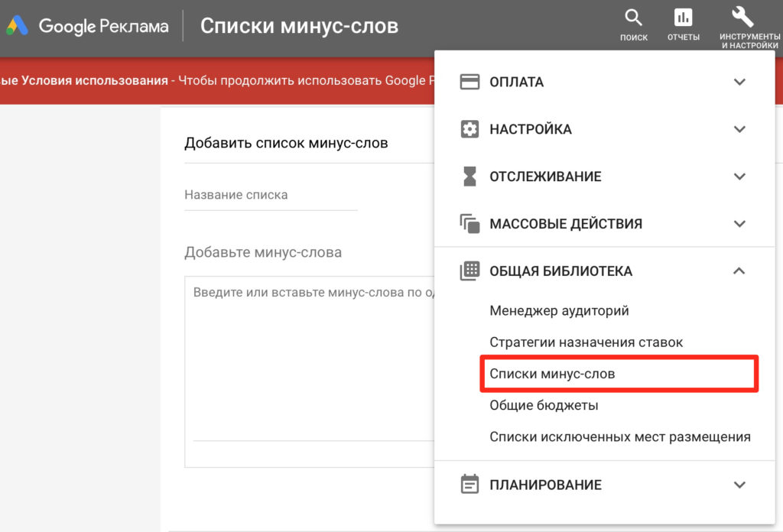Image resolution: width=783 pixels, height=532 pixels.
Task: Collapse the ОБЩАЯ БИБЛИОТЕКА section chevron
Action: (739, 271)
